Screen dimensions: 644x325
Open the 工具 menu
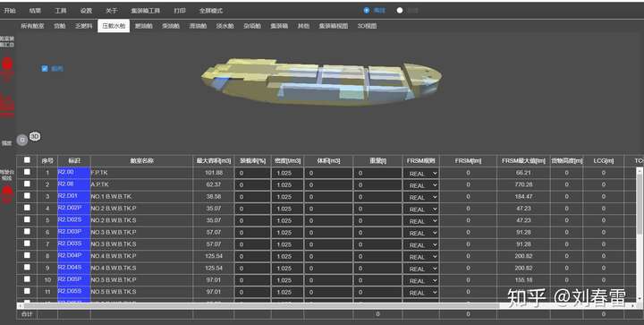pos(61,11)
